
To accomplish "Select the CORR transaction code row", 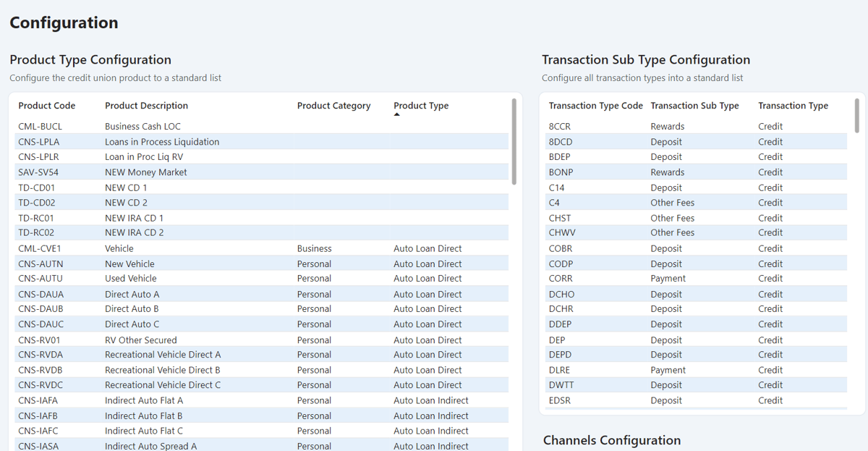I will click(561, 279).
